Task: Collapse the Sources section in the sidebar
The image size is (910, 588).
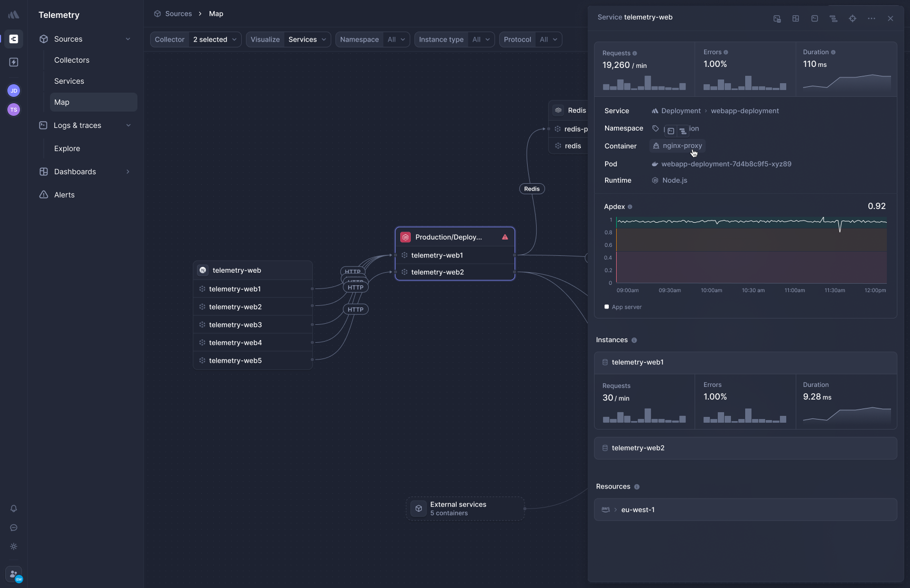Action: click(128, 38)
